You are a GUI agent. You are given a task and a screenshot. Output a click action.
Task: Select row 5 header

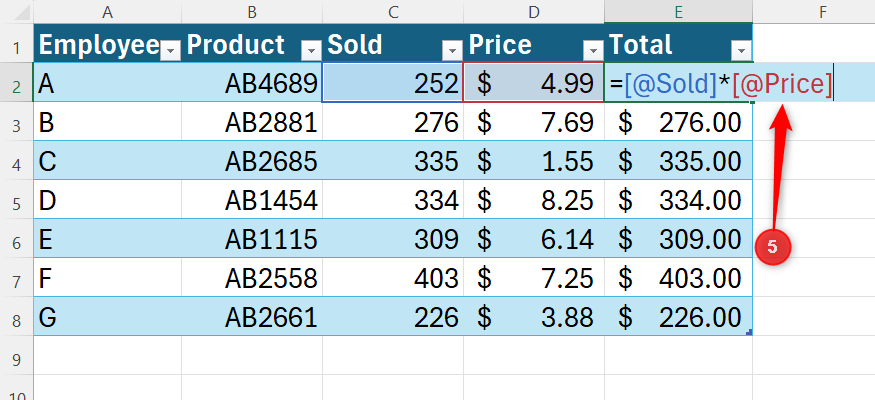pos(17,199)
